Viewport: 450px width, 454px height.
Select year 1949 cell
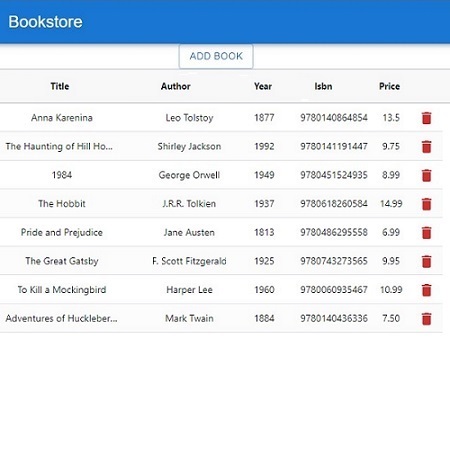pos(264,175)
